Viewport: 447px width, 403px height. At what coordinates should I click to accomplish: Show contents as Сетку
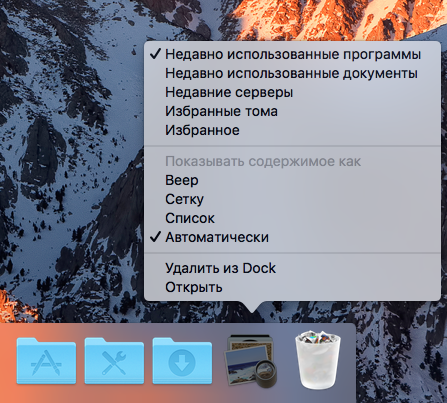click(x=292, y=199)
